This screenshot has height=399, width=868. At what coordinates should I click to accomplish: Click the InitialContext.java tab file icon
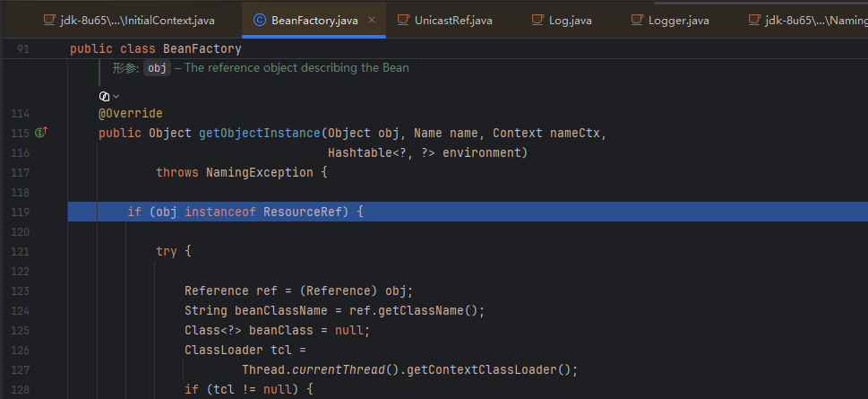[50, 20]
